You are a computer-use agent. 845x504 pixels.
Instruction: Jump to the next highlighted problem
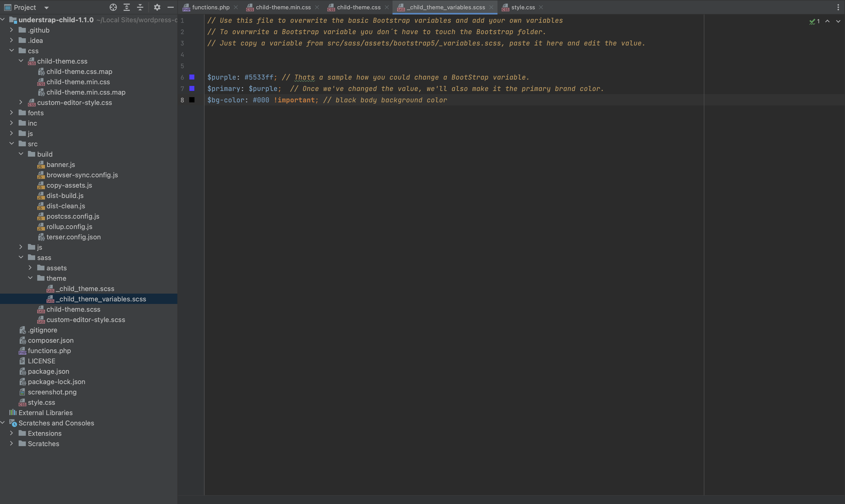click(x=838, y=21)
